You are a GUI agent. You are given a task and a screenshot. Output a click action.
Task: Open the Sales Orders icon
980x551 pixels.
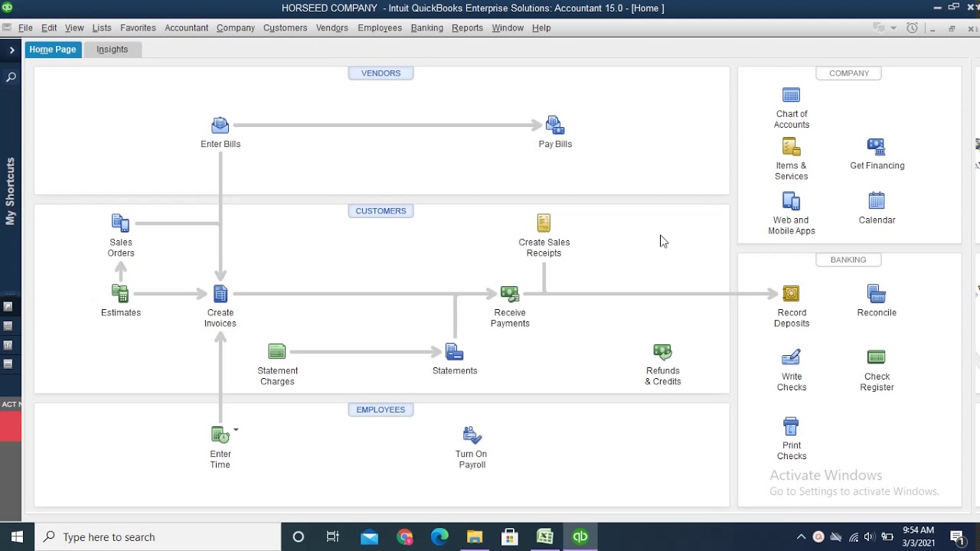coord(120,223)
